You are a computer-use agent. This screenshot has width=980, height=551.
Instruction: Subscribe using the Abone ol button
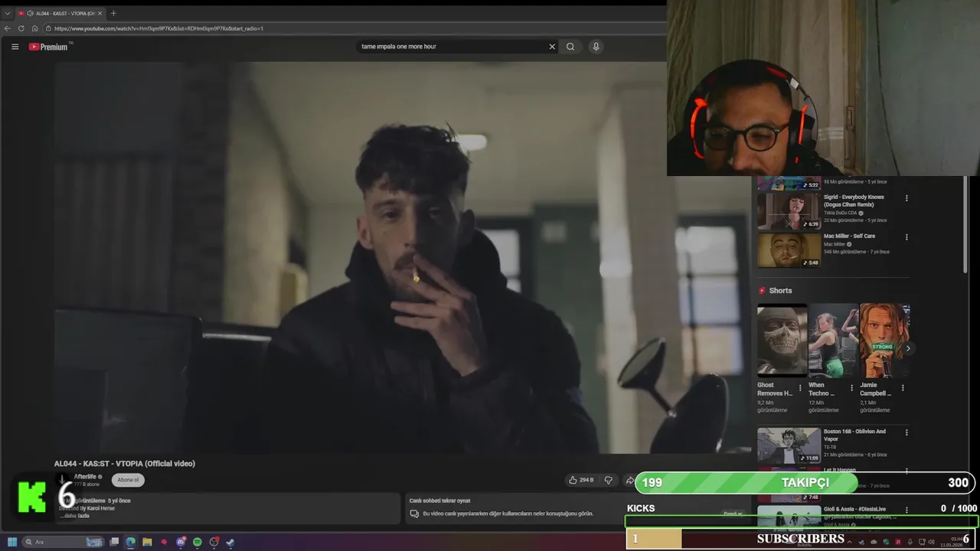tap(128, 480)
